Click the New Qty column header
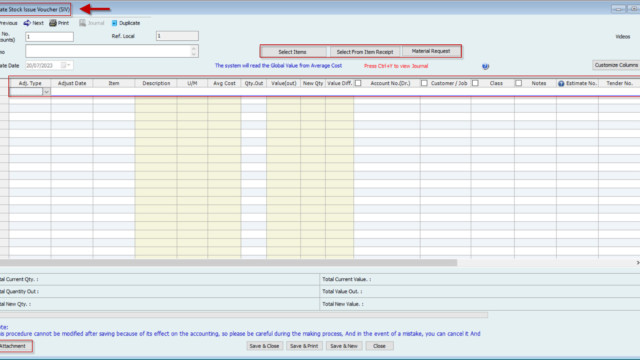This screenshot has height=360, width=640. pyautogui.click(x=313, y=83)
